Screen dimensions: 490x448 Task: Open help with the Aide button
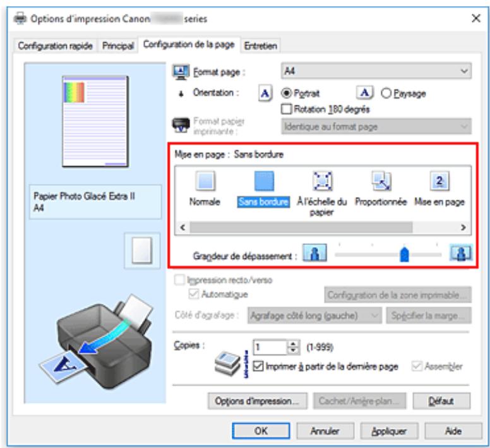(x=453, y=431)
